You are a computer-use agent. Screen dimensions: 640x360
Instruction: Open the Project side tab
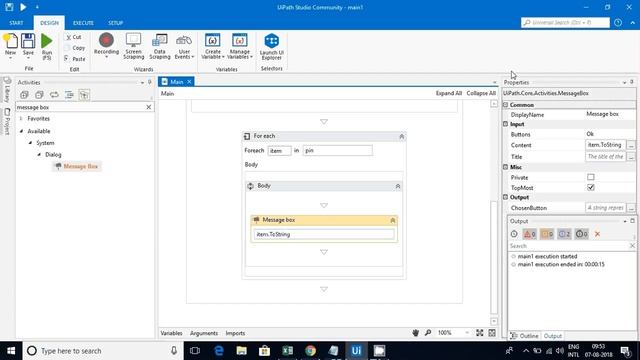pos(7,121)
